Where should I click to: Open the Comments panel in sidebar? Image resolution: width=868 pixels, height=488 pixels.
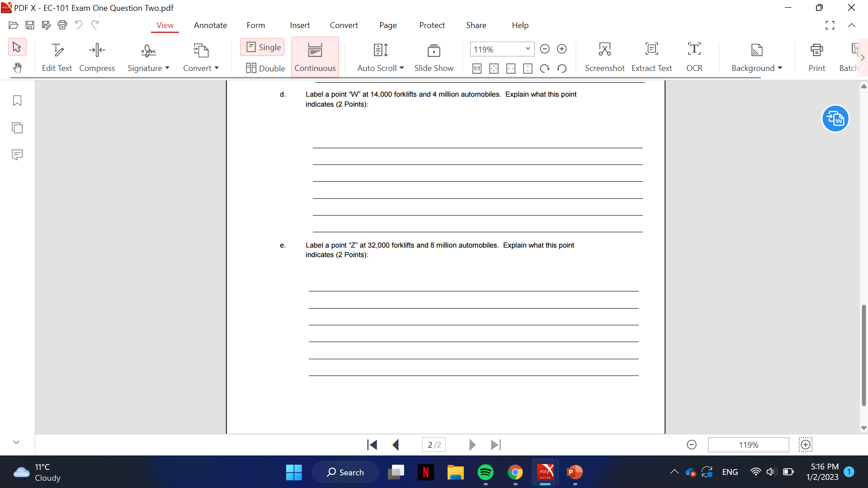[17, 155]
